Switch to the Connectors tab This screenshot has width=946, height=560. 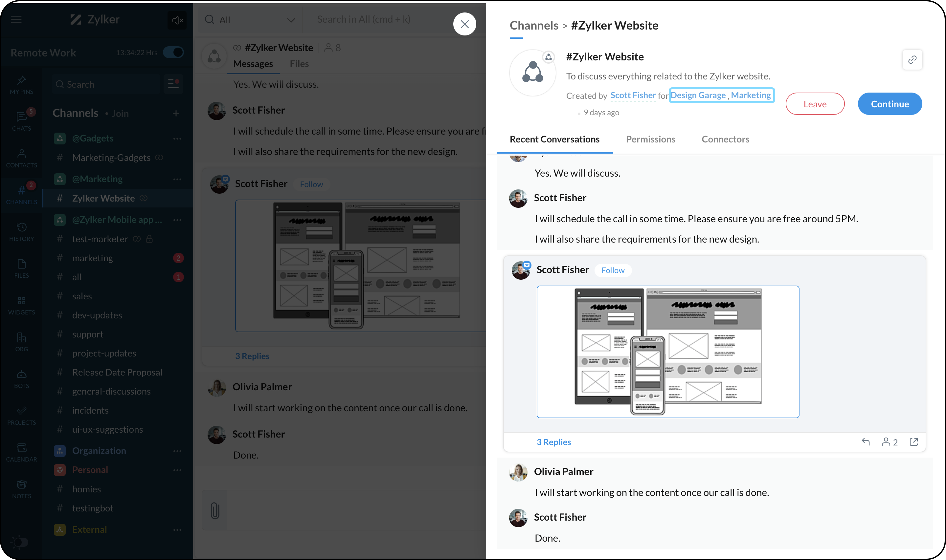(x=725, y=139)
